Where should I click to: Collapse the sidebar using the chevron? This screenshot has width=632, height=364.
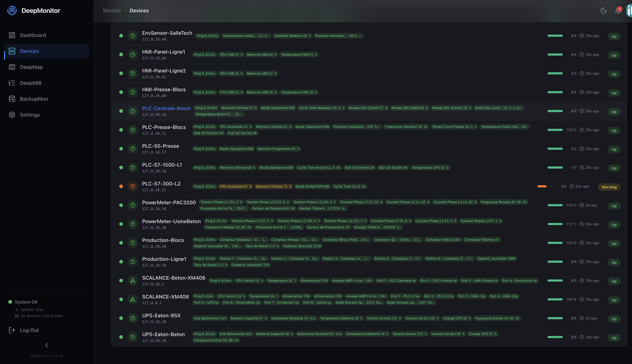click(47, 345)
